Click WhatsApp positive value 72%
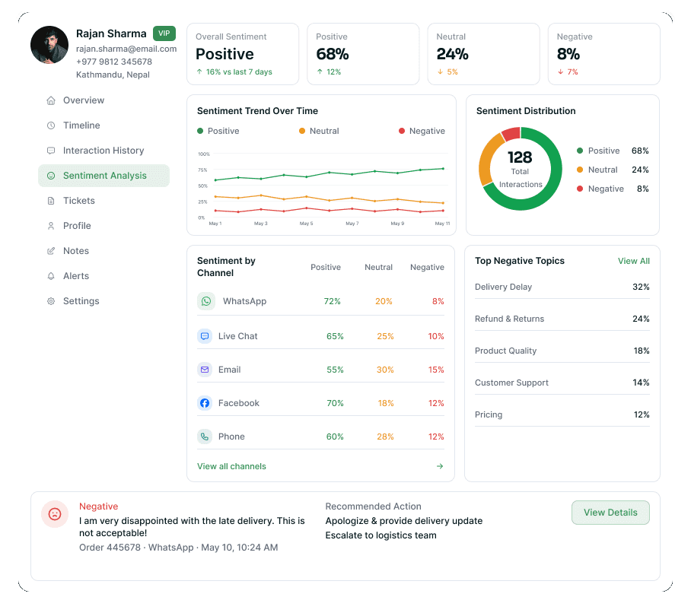 [333, 301]
